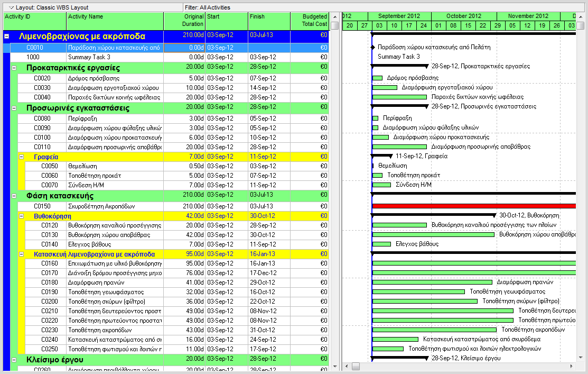Click the Περίφραξη activity name cell
588x374 pixels.
115,118
